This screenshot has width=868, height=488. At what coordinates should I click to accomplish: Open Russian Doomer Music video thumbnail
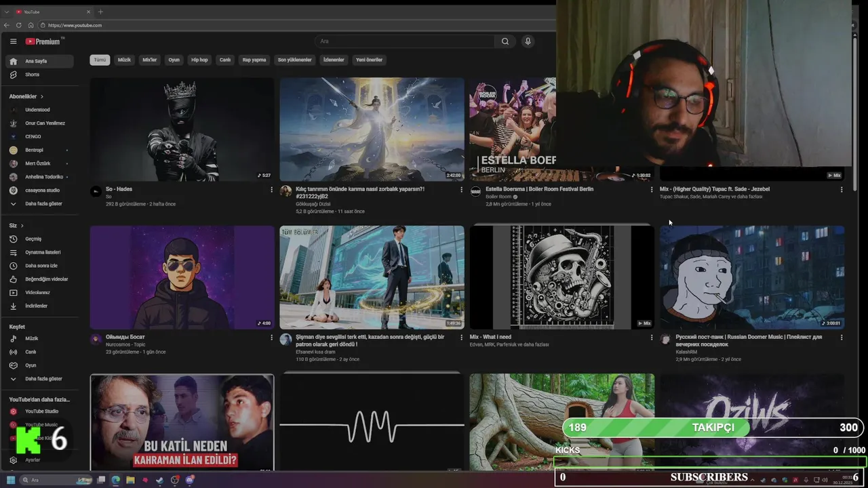pos(752,277)
